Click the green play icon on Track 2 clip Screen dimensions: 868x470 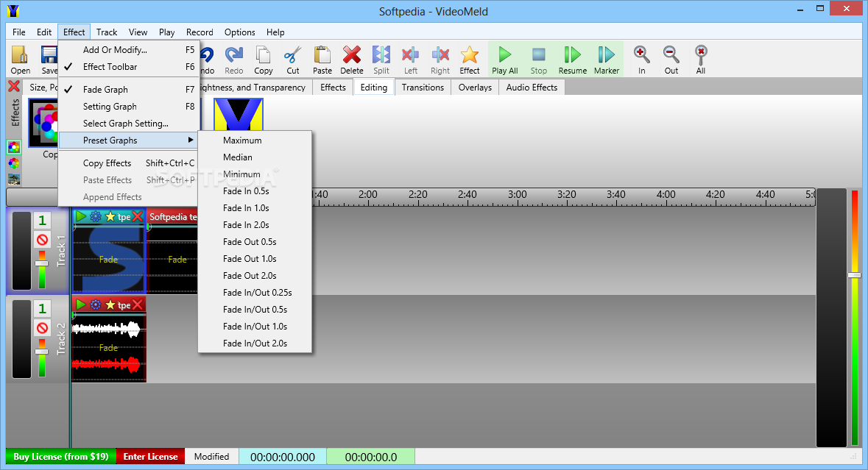pyautogui.click(x=82, y=305)
